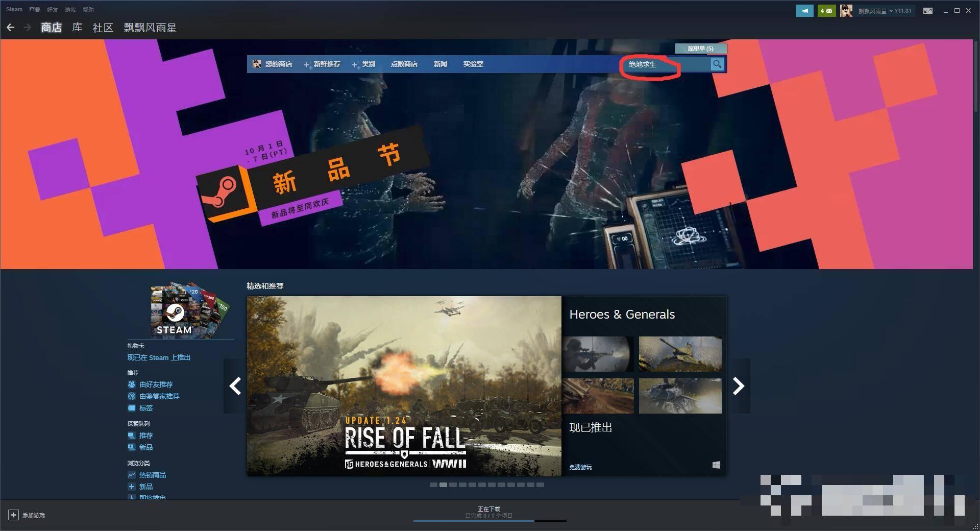Select the second carousel pagination dot
The width and height of the screenshot is (980, 531).
(x=443, y=485)
